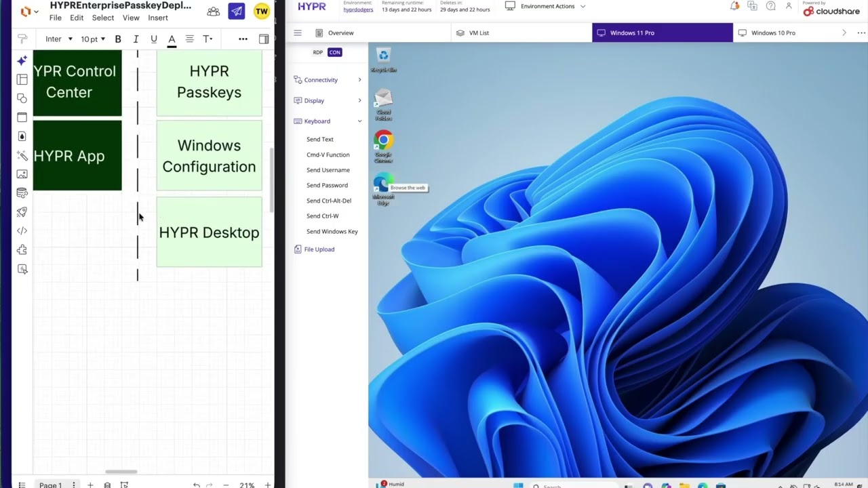Screen dimensions: 868x488
Task: Open the find and replace search icon
Action: pos(22,269)
